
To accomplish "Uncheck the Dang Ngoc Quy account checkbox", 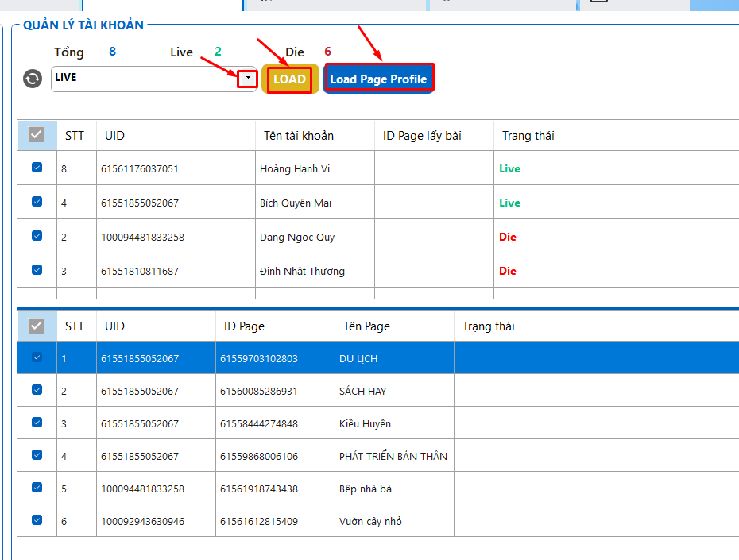I will (x=37, y=235).
